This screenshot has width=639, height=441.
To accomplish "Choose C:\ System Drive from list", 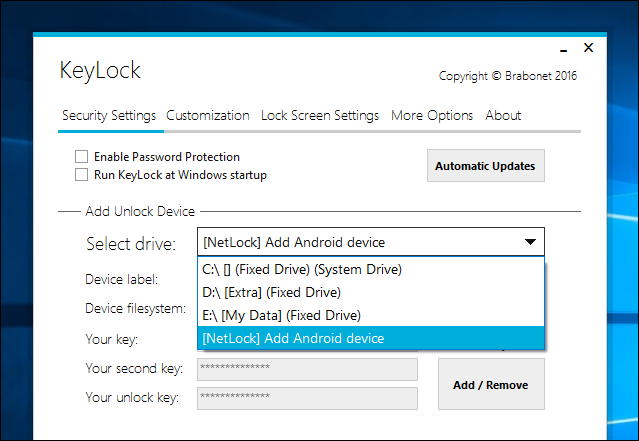I will click(x=371, y=269).
